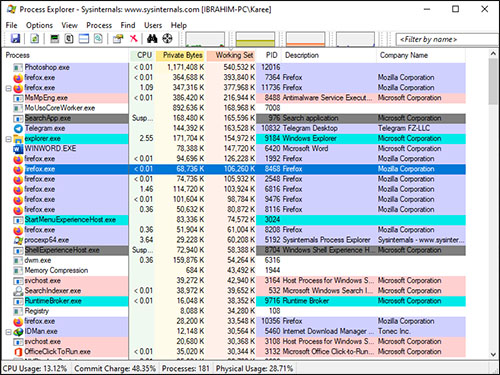
Task: Sort by the Process column header
Action: point(66,55)
